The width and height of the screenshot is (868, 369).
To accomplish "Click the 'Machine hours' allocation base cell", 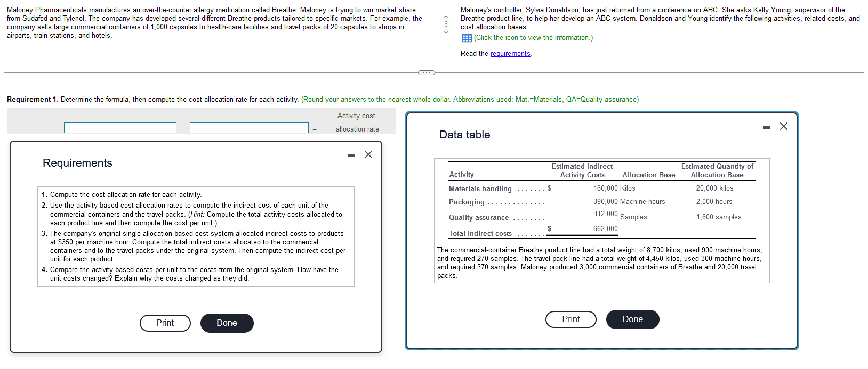I will (x=642, y=202).
